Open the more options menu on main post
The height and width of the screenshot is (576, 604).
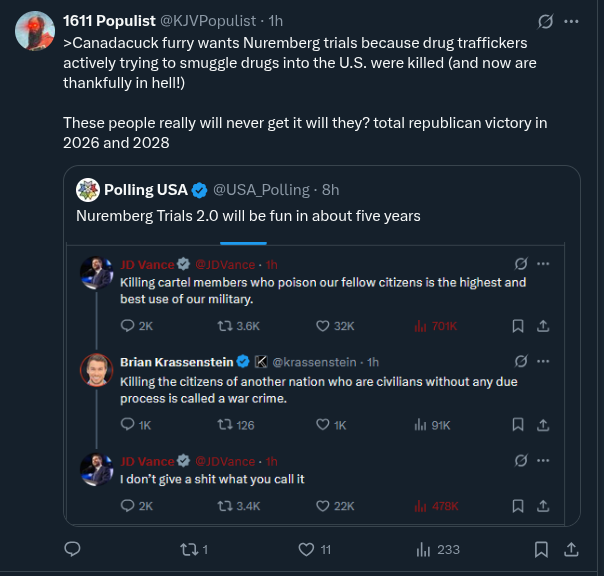[571, 21]
